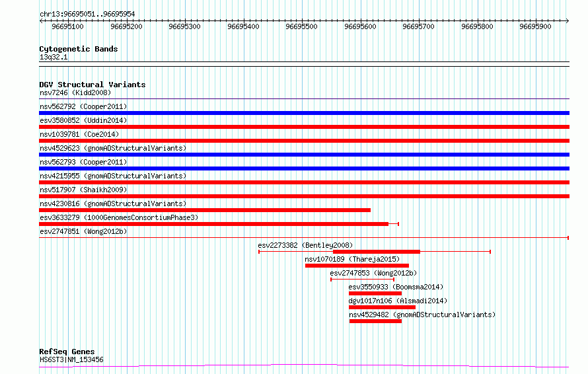Open nsv4529623 (gnomADStructuralVariants) label

point(113,148)
